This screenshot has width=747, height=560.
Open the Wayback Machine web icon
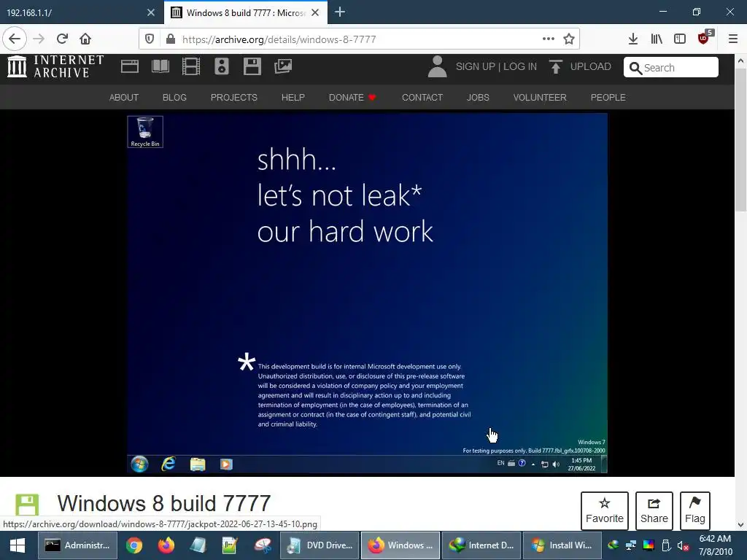130,66
